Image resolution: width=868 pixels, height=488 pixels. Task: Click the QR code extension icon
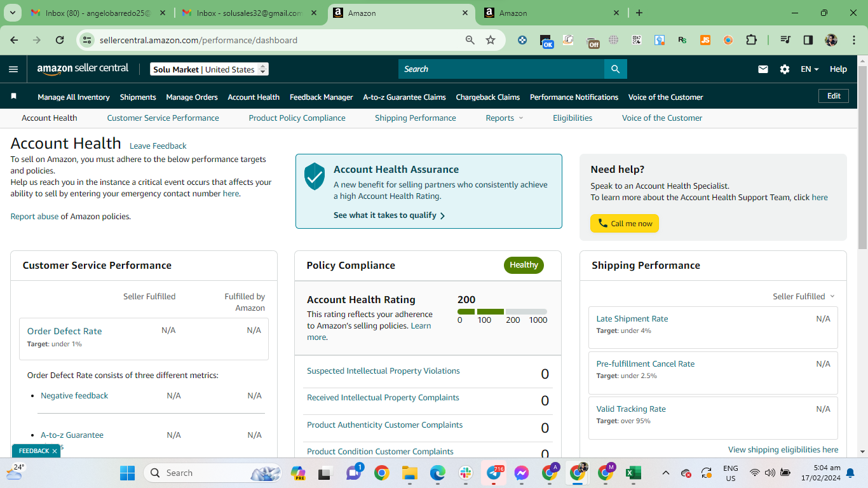point(637,40)
